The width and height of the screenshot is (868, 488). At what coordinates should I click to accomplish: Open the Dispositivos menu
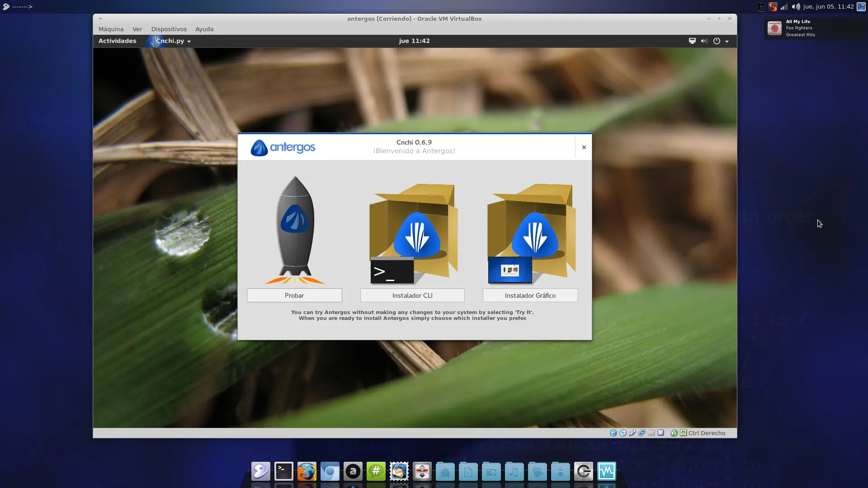click(169, 29)
